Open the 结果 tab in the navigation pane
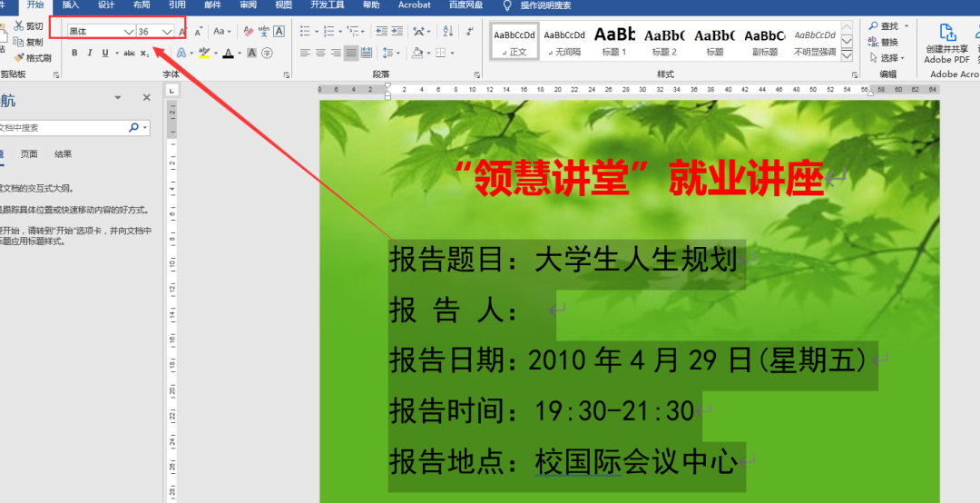 (64, 154)
